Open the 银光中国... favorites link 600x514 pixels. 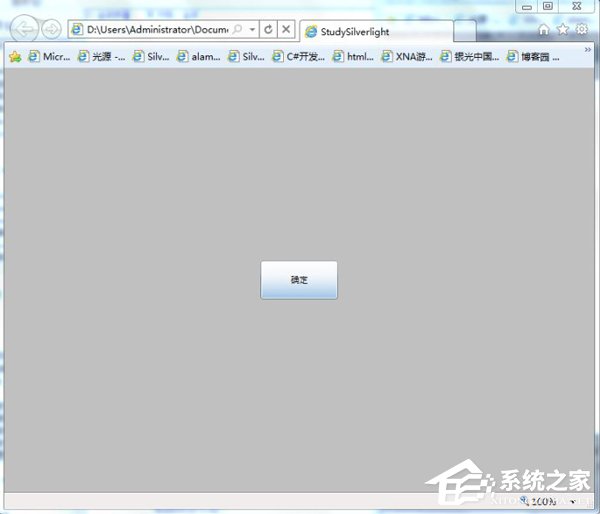pos(470,57)
